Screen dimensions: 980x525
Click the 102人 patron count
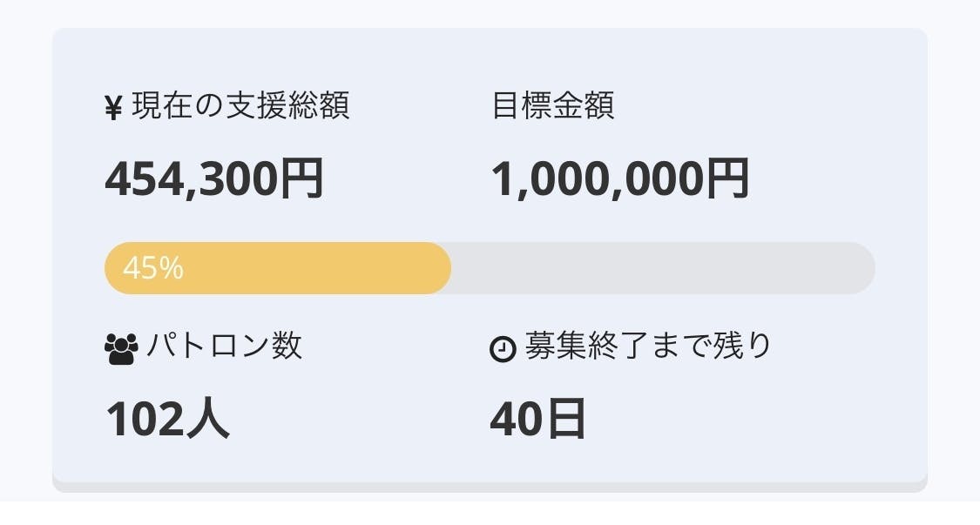point(167,419)
